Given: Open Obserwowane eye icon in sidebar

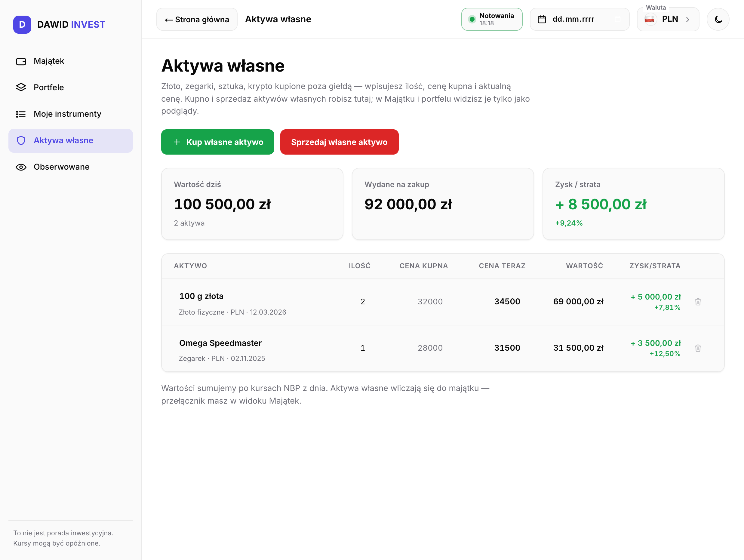Looking at the screenshot, I should 21,167.
